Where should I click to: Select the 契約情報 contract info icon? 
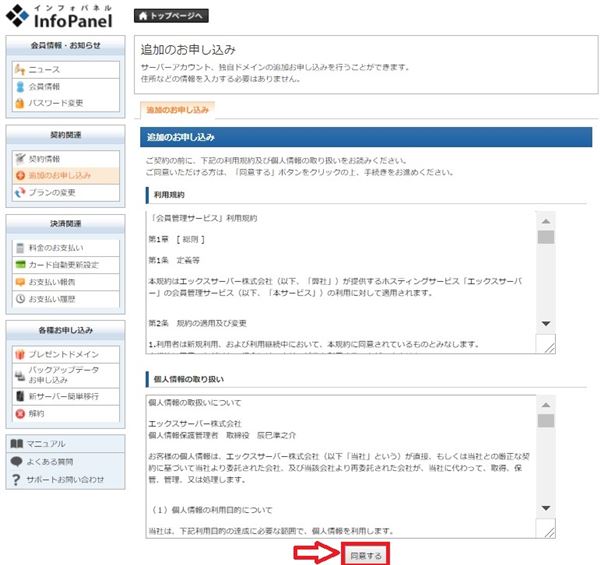pyautogui.click(x=19, y=158)
